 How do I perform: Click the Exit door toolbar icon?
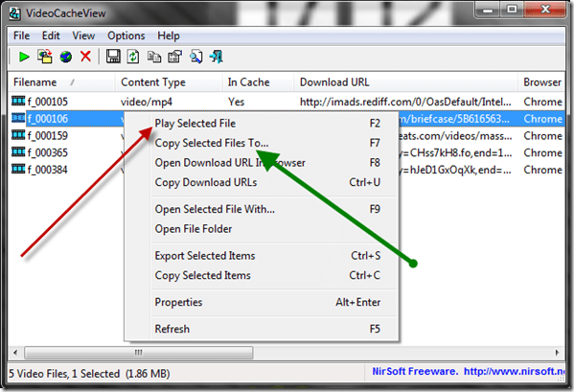coord(217,57)
